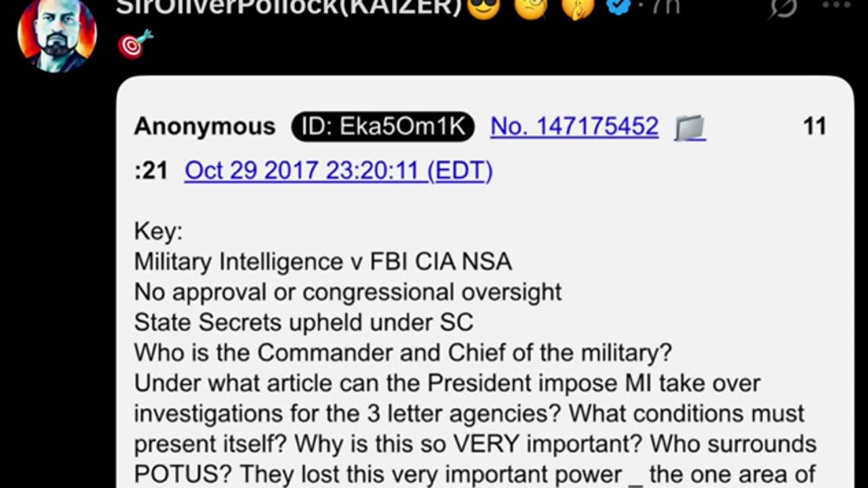This screenshot has width=868, height=488.
Task: Click the folder icon beside post number
Action: [x=690, y=127]
